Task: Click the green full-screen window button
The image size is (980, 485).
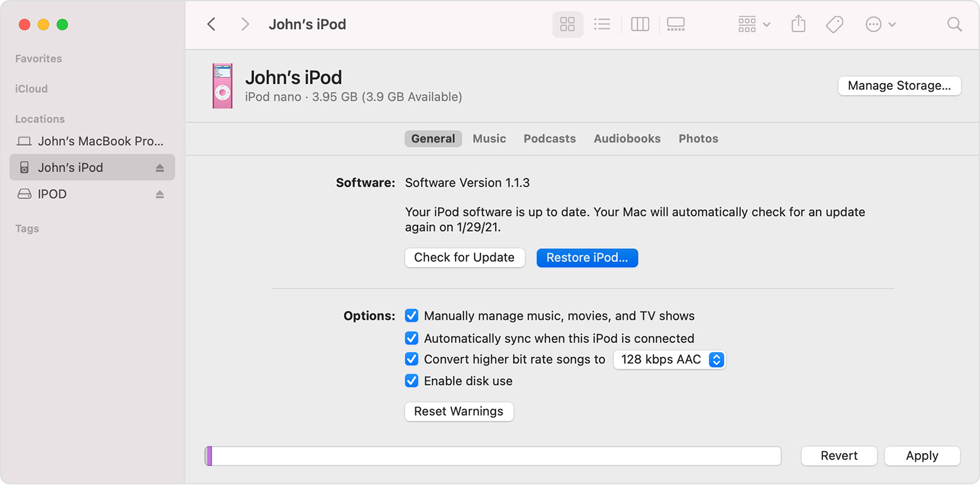Action: point(62,25)
